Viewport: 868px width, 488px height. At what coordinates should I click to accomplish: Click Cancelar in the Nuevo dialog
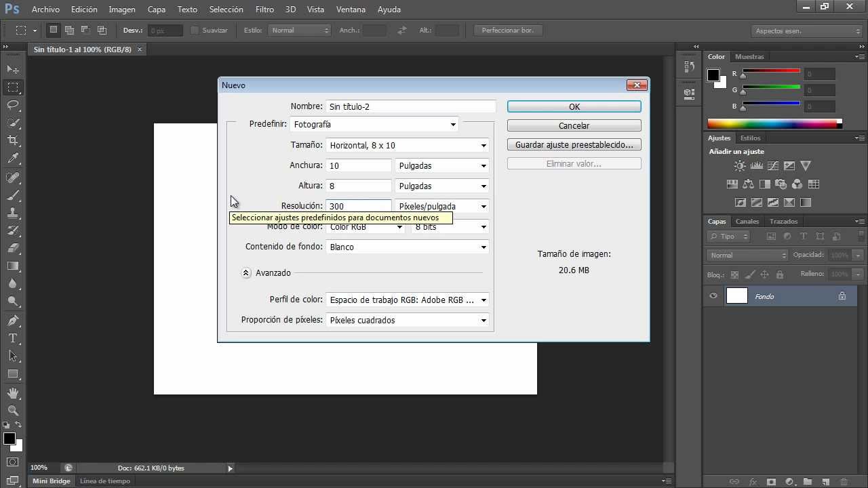[x=574, y=125]
